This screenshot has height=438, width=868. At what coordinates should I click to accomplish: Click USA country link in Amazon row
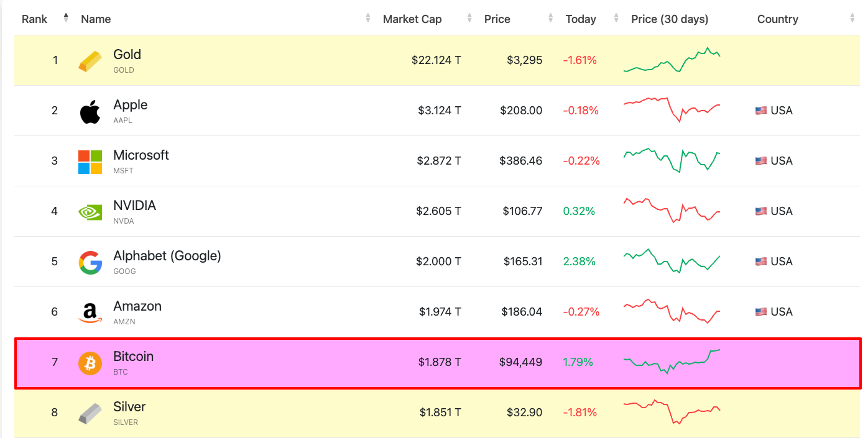coord(782,312)
